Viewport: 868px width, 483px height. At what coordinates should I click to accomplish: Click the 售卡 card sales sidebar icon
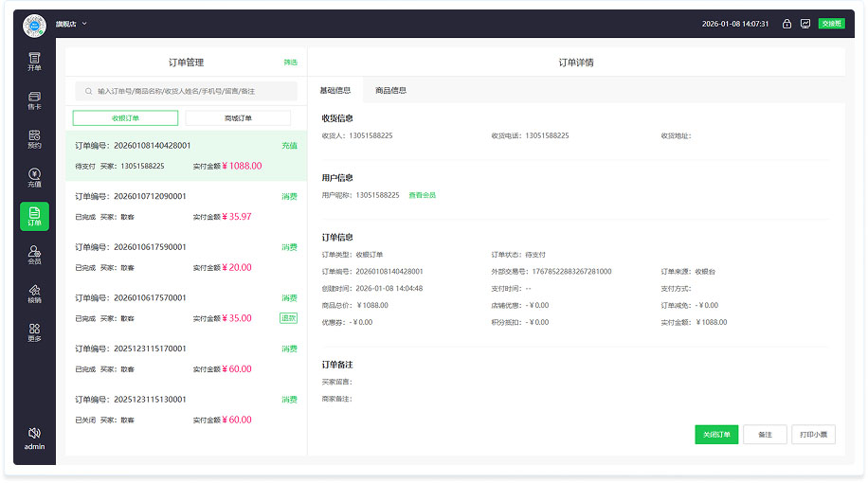34,100
